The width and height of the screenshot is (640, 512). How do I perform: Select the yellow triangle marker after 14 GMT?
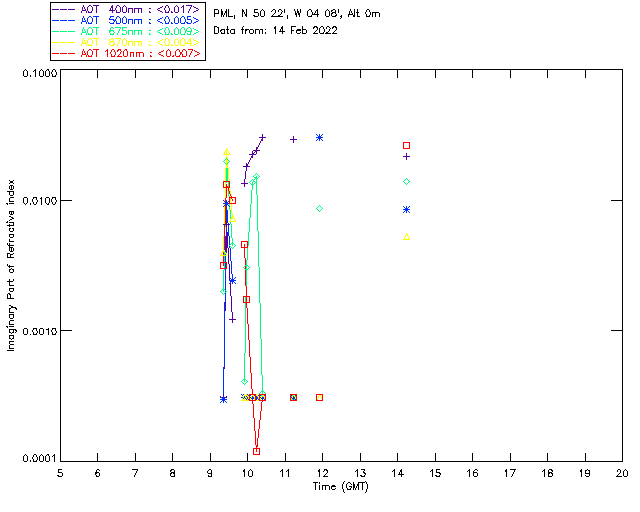407,237
